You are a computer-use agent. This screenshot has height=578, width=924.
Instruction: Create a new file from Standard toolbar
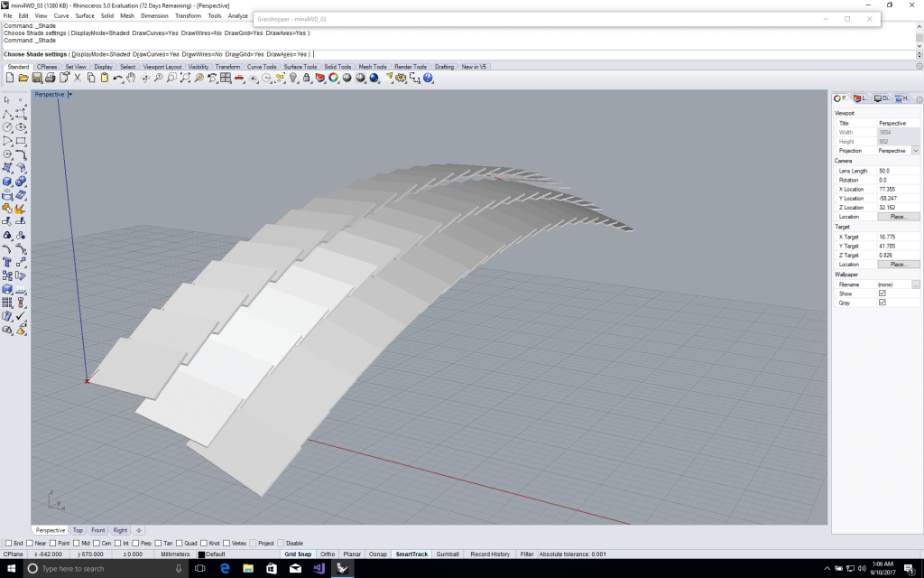coord(10,78)
